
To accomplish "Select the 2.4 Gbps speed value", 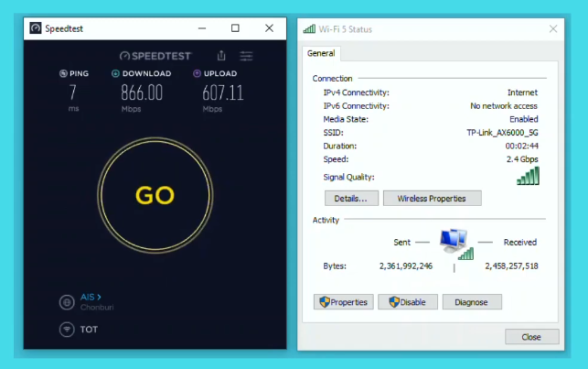I will 522,159.
